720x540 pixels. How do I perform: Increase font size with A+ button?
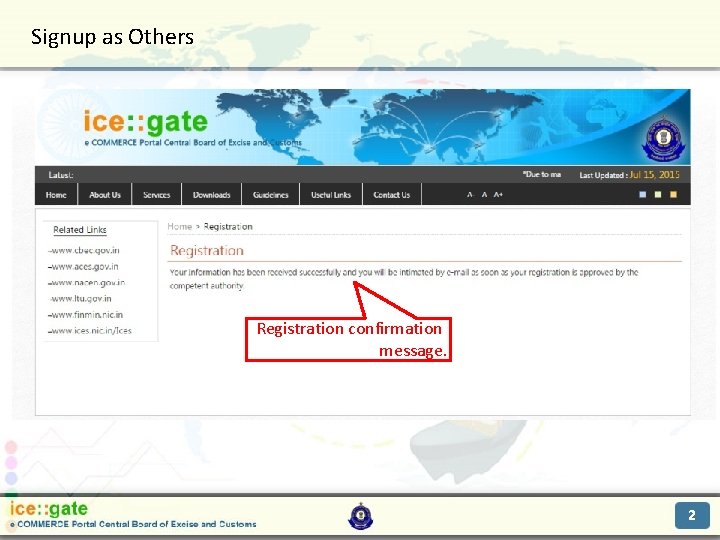[498, 195]
